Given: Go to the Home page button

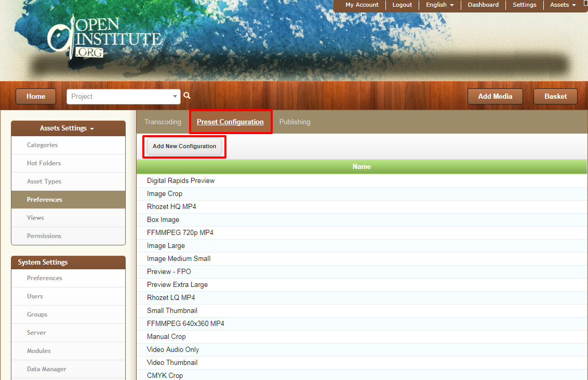Looking at the screenshot, I should (36, 96).
